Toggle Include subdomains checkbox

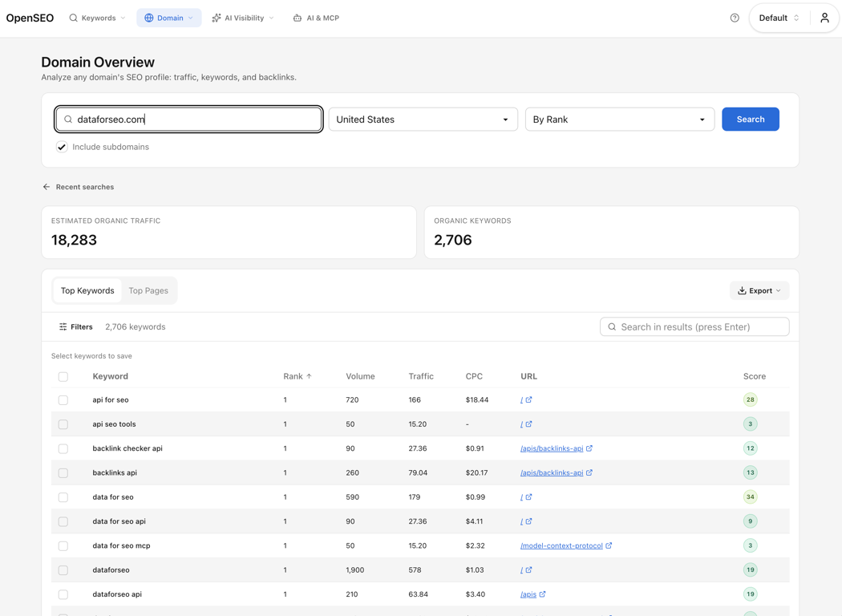62,147
